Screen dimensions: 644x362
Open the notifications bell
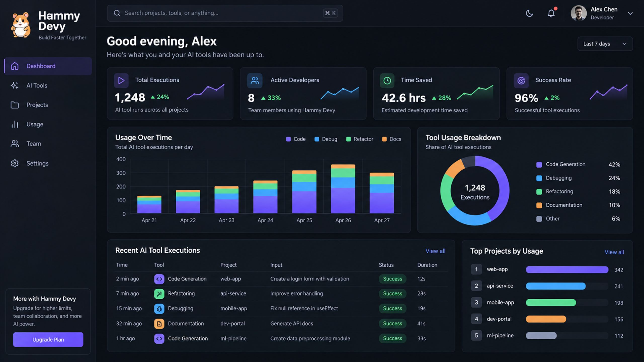pyautogui.click(x=551, y=13)
